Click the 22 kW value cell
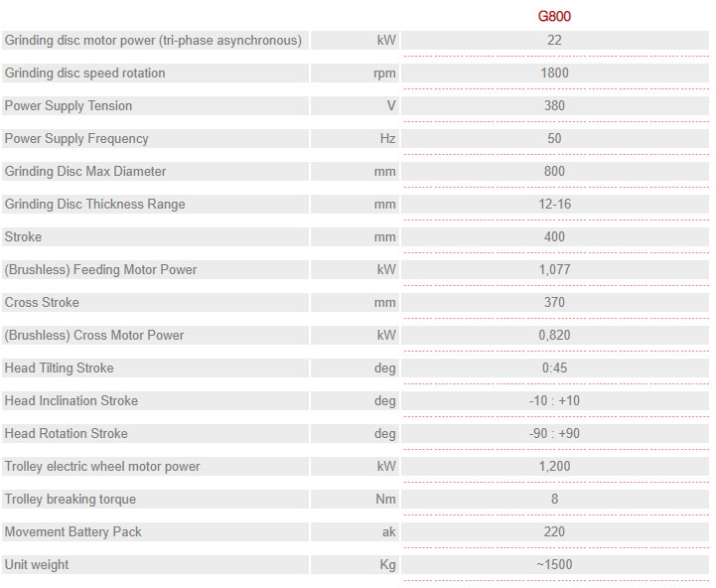Image resolution: width=716 pixels, height=588 pixels. [555, 40]
